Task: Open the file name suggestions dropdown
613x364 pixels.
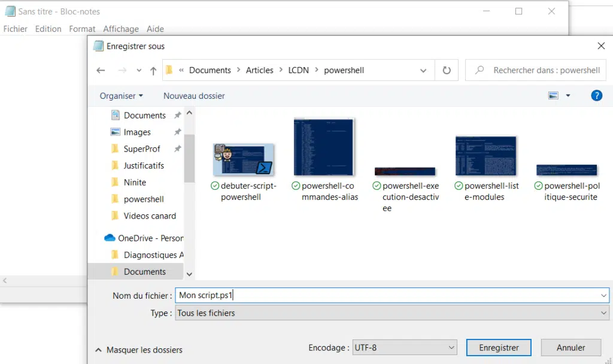Action: [603, 295]
